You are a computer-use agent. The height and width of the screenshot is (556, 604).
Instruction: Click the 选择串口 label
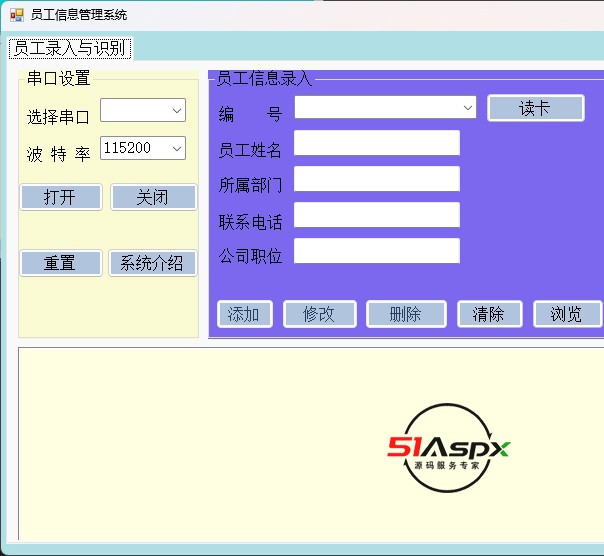[x=58, y=117]
